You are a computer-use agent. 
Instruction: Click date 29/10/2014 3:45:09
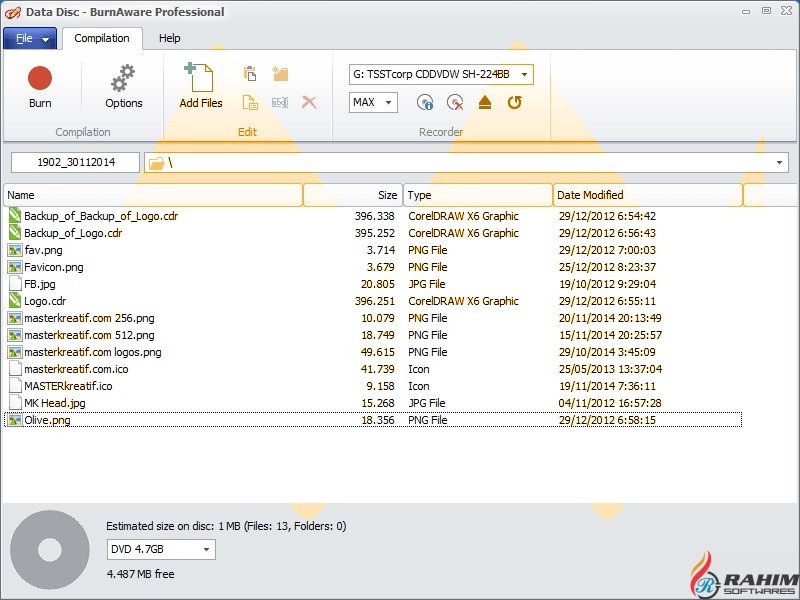coord(607,352)
